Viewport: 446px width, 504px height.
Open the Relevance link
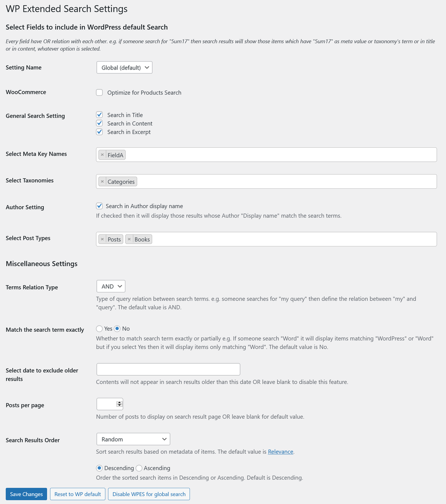[280, 452]
